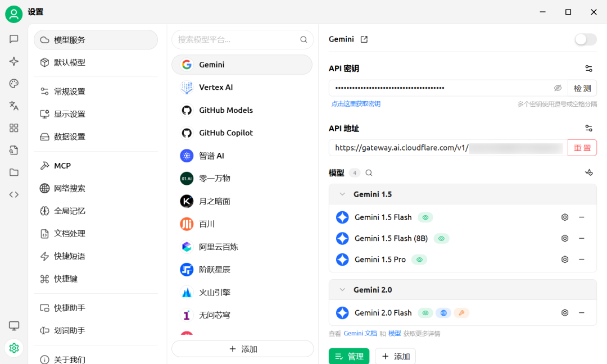
Task: Open the MCP settings section
Action: (x=96, y=166)
